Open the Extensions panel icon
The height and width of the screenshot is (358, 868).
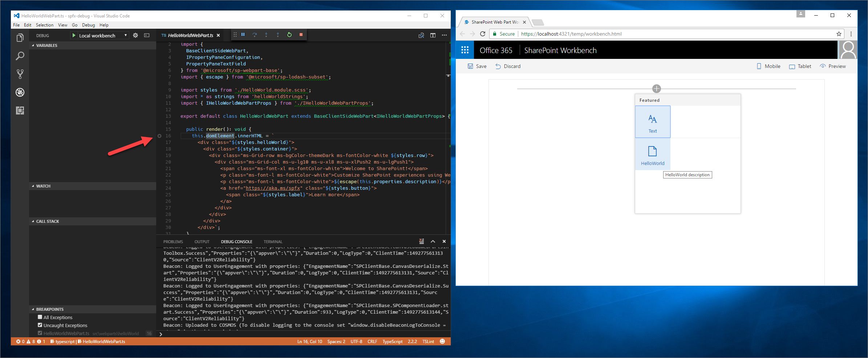point(20,110)
